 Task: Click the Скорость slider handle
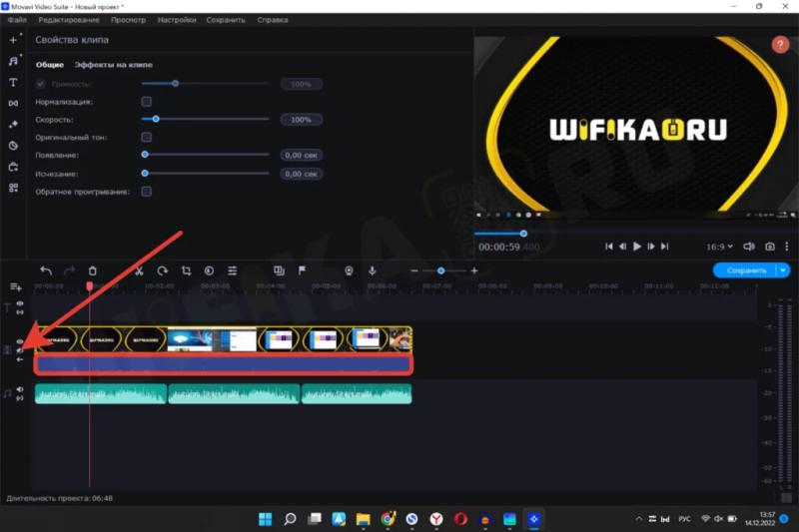pos(156,119)
